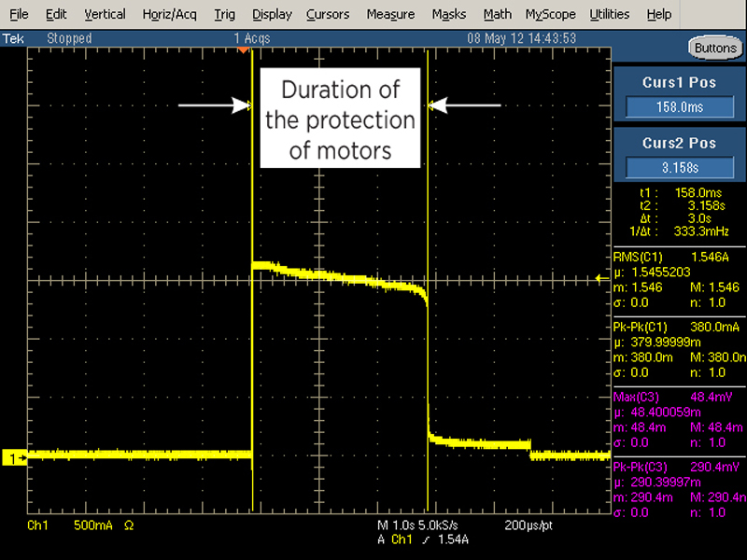This screenshot has width=747, height=560.
Task: Open the Cursors menu
Action: point(328,15)
